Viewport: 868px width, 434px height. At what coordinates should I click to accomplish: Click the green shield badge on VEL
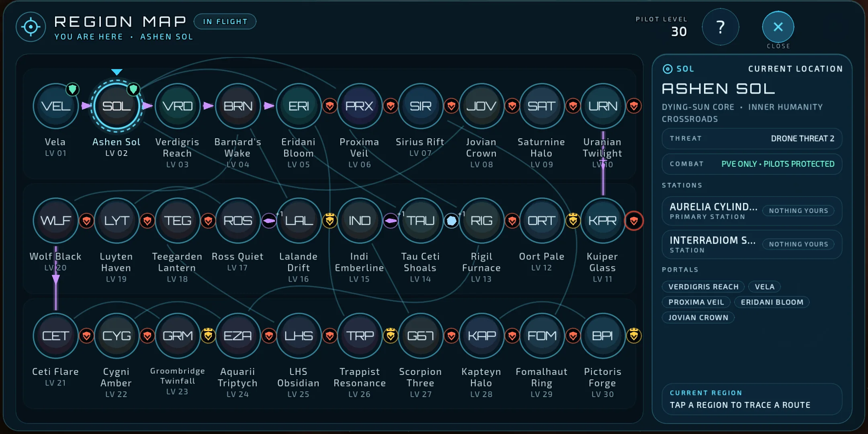pyautogui.click(x=72, y=89)
